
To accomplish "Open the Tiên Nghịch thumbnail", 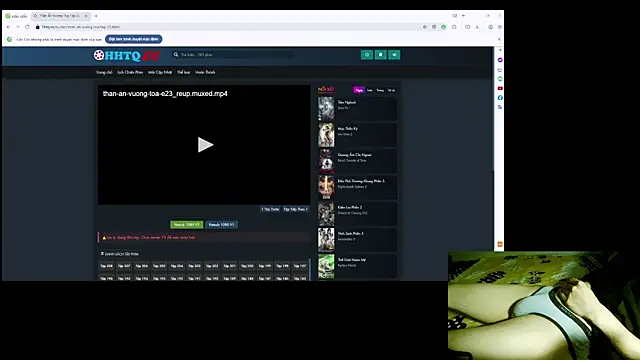I will [326, 109].
